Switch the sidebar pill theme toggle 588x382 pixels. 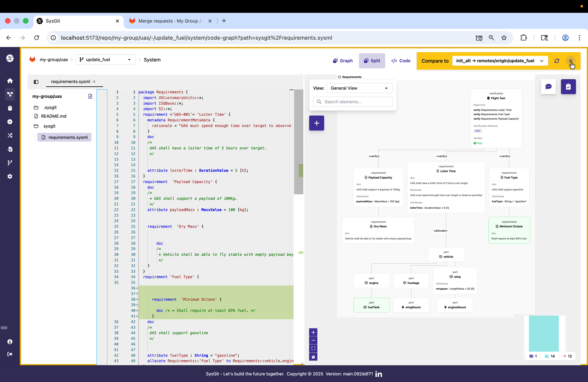[x=5, y=328]
